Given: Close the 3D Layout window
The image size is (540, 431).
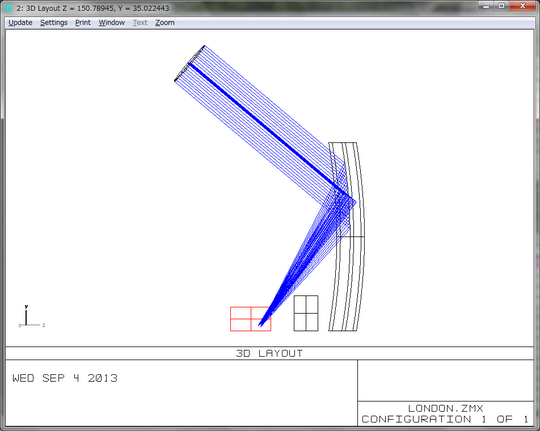Looking at the screenshot, I should [x=522, y=6].
